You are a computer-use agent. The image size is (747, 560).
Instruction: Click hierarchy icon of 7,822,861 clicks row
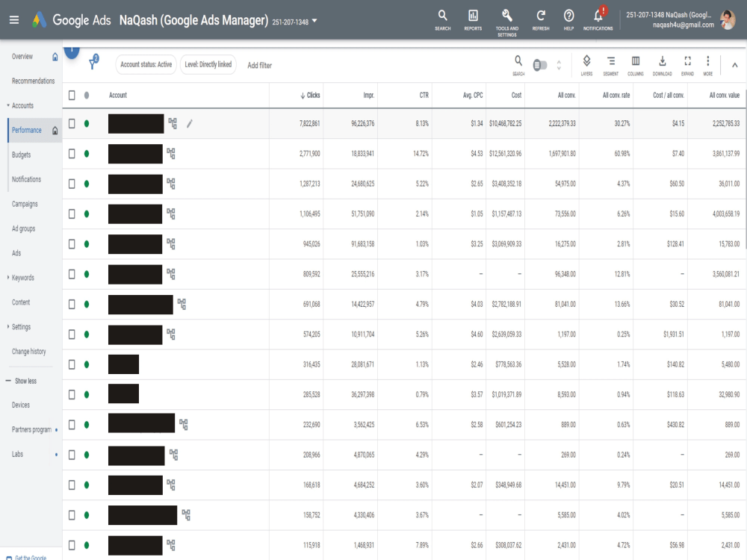(173, 123)
